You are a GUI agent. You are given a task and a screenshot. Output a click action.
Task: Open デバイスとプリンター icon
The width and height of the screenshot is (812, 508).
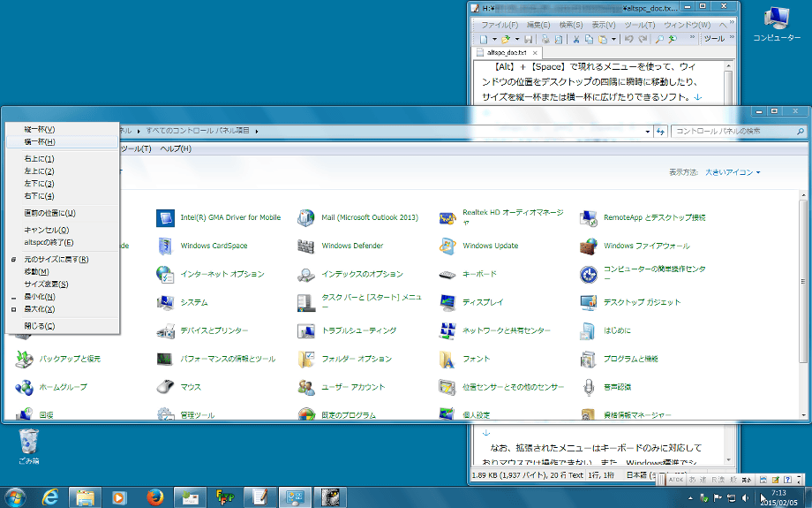click(x=166, y=330)
